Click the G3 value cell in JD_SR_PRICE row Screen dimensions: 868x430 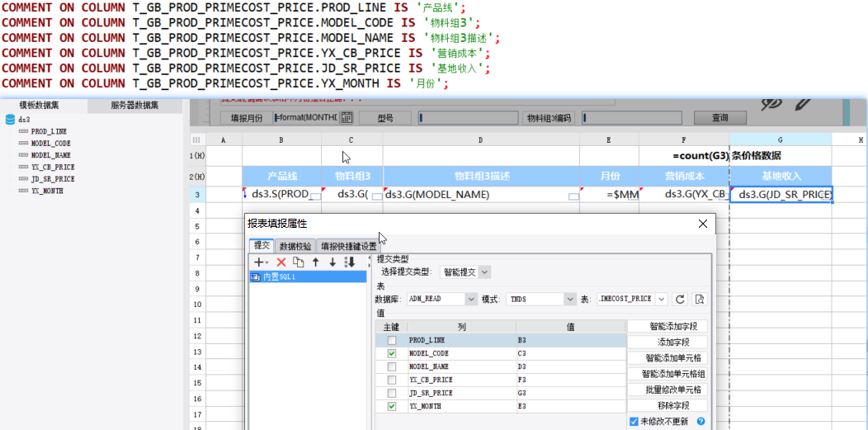[570, 393]
